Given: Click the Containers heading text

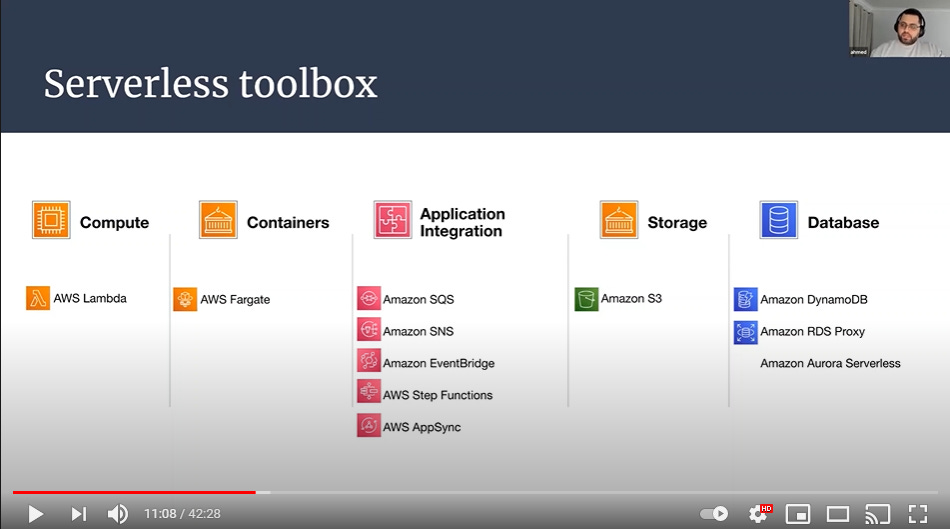Looking at the screenshot, I should (288, 223).
